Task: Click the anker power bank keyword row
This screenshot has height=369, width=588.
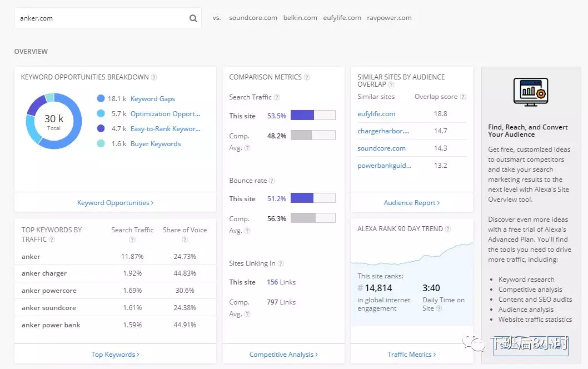Action: click(x=115, y=325)
